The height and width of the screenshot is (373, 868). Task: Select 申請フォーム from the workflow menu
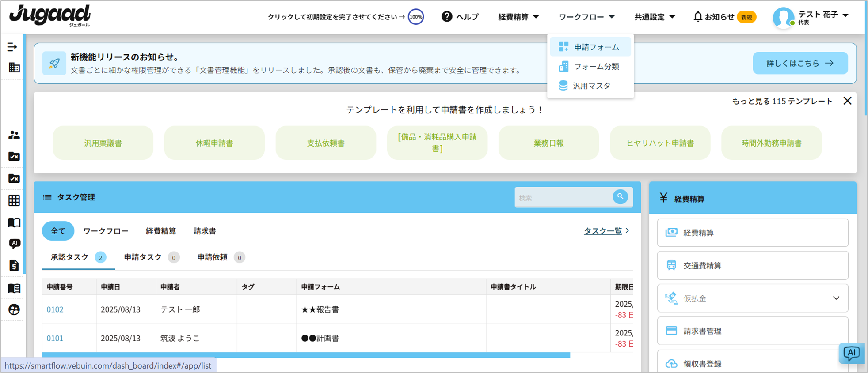pyautogui.click(x=596, y=47)
